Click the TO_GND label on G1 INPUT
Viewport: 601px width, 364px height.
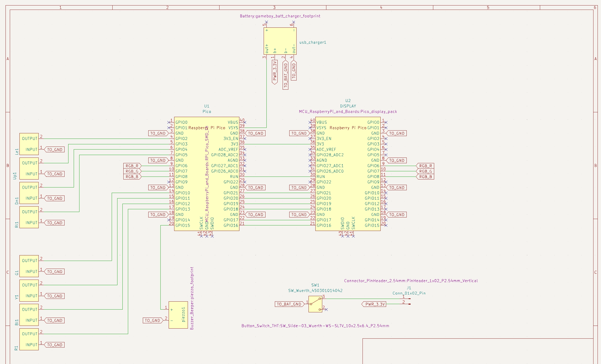[x=54, y=272]
